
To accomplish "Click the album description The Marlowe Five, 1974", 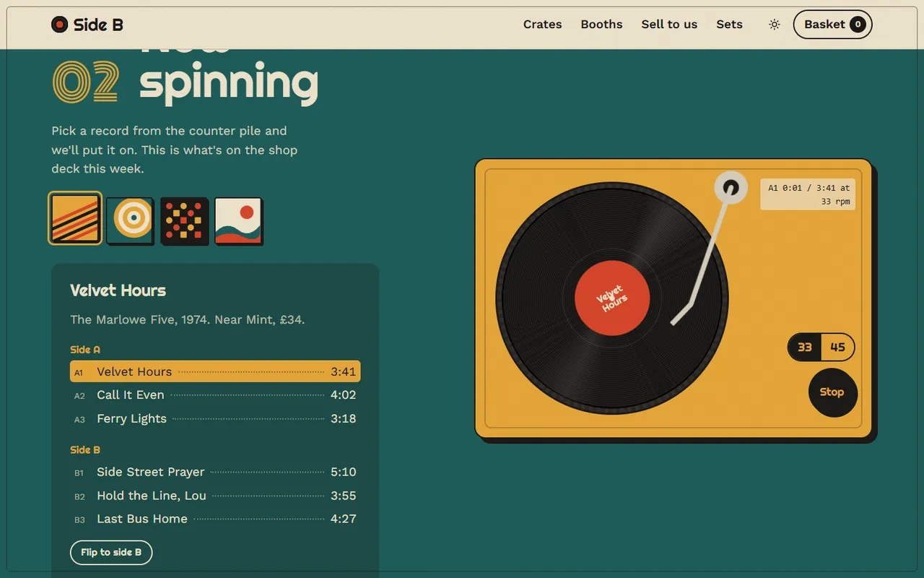I will click(188, 319).
